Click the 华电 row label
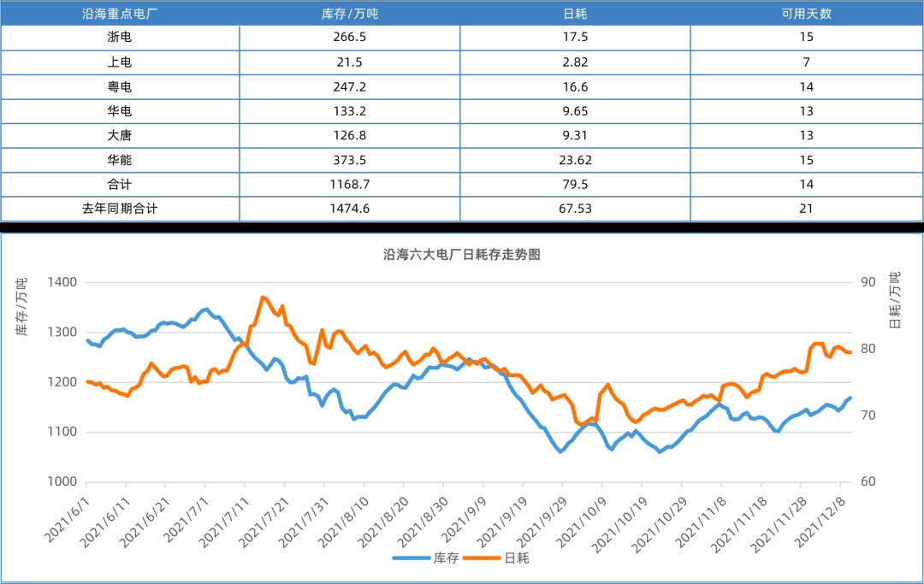The image size is (924, 584). 120,111
